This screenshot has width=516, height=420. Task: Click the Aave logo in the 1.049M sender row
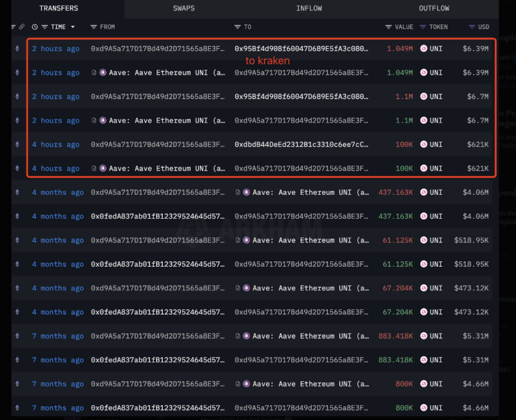tap(103, 73)
